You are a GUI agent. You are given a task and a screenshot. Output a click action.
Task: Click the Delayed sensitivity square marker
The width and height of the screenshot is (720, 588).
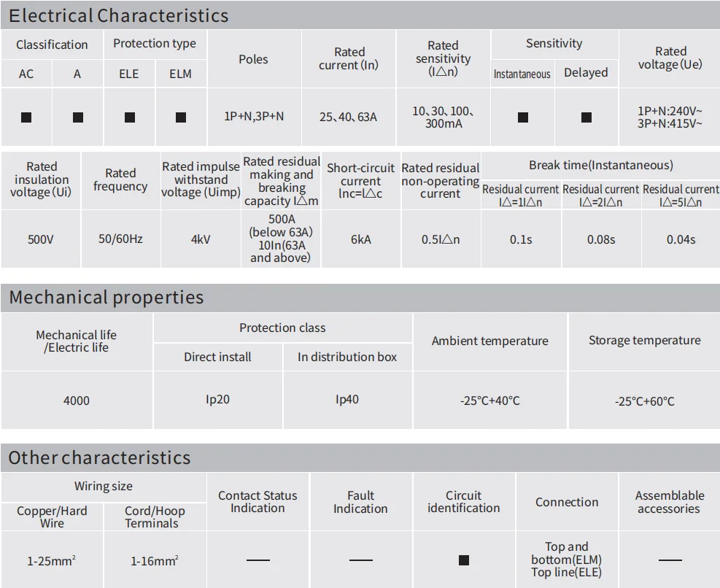tap(587, 117)
